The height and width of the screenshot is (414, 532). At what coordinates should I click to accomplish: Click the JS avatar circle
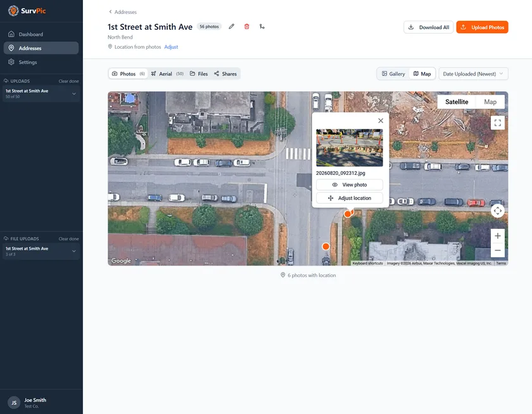pos(14,403)
